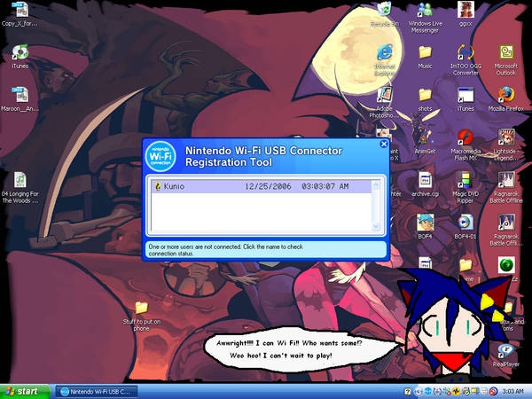Click Nintendo Wi-Fi USB Connector taskbar button

coord(98,390)
